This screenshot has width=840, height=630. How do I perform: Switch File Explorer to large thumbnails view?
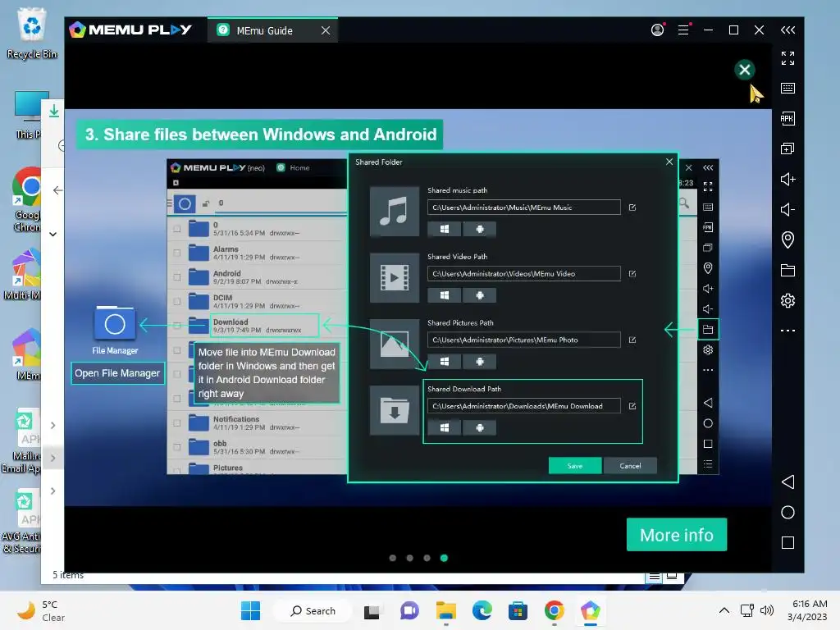coord(672,577)
